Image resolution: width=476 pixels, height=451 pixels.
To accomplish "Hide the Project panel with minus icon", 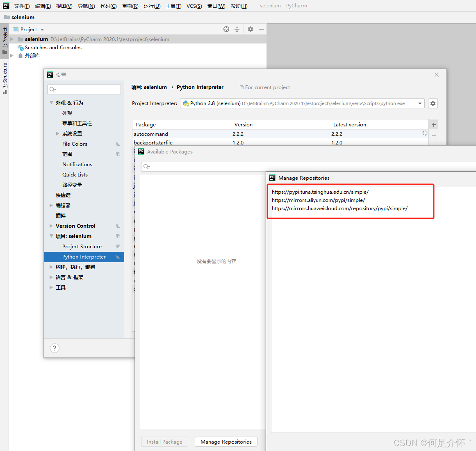I will (261, 29).
